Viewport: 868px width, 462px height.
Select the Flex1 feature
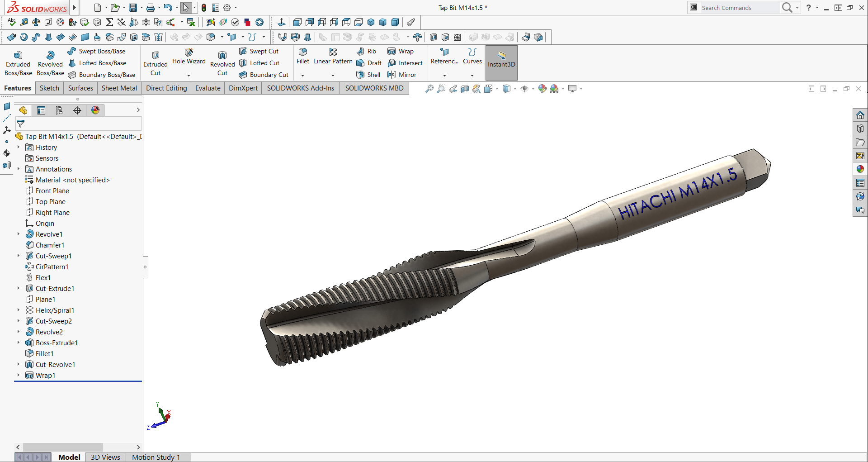38,278
